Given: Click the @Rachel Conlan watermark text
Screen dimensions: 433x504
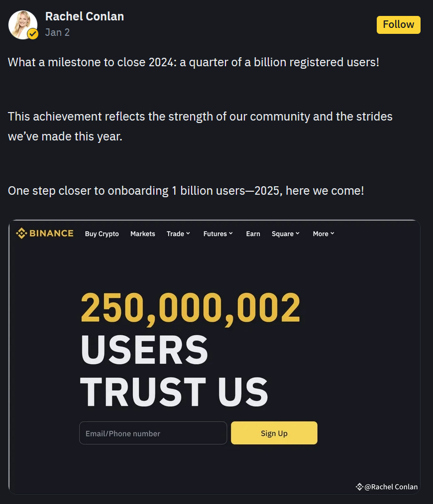Looking at the screenshot, I should pos(391,487).
